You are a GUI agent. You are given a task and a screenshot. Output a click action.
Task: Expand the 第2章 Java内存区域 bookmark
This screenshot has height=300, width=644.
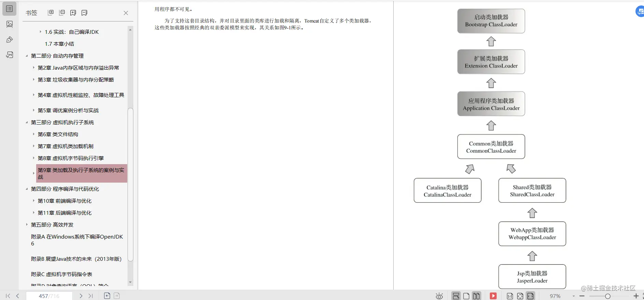[x=33, y=68]
